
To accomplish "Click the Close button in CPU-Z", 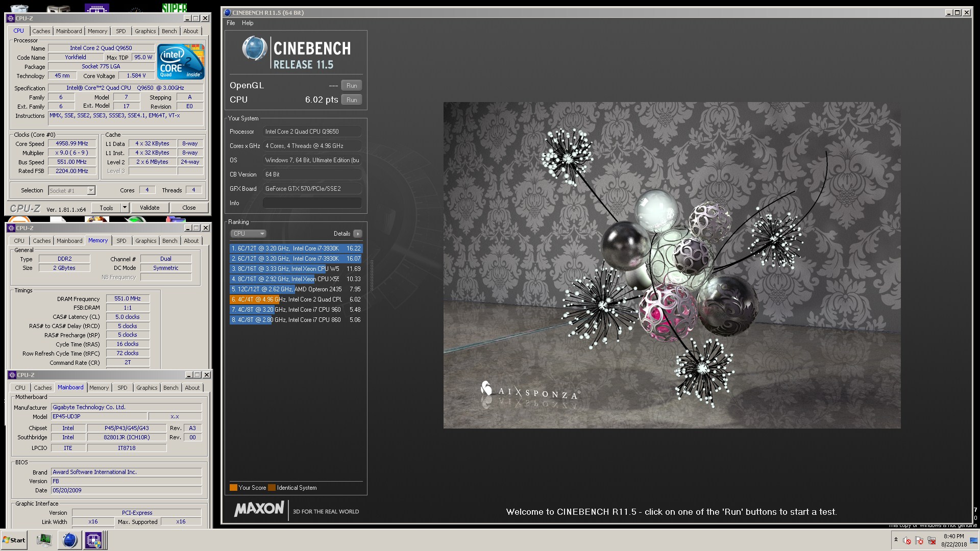I will pyautogui.click(x=189, y=208).
